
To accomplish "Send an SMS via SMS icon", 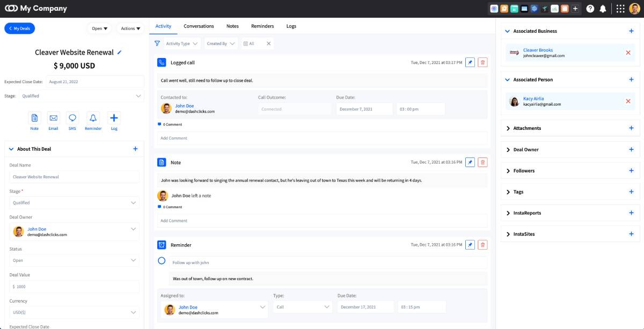I will click(x=72, y=118).
